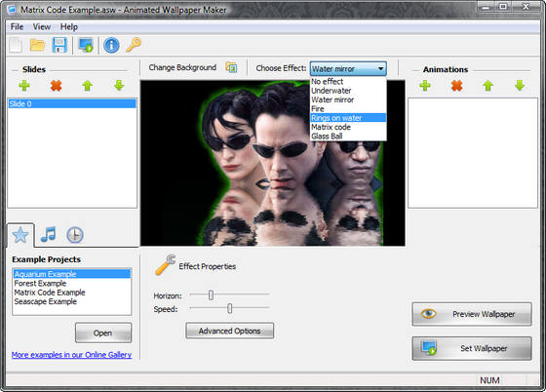The width and height of the screenshot is (546, 392).
Task: Click the Speed slider handle
Action: tap(229, 308)
